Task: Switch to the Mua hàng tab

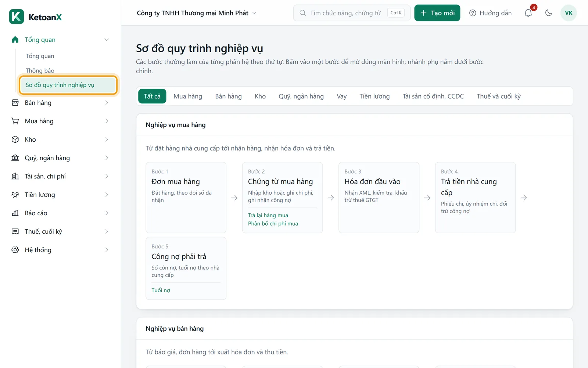Action: click(x=188, y=96)
